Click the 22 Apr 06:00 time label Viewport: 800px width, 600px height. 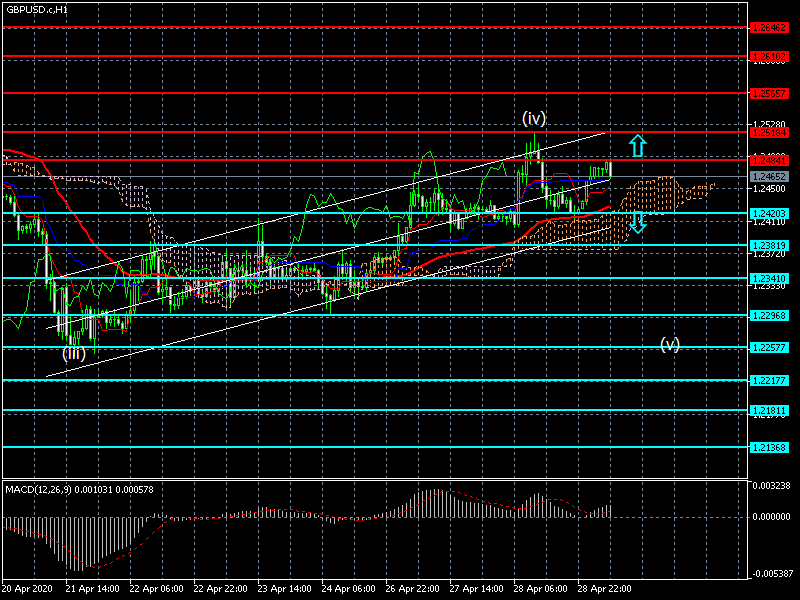(156, 589)
